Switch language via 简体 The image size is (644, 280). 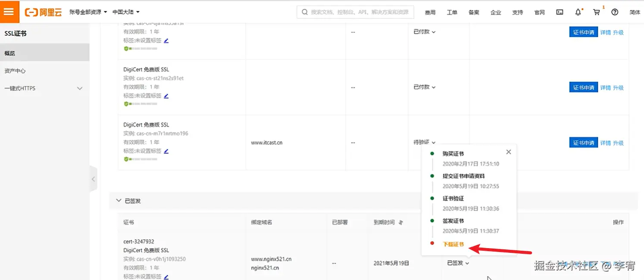[635, 12]
